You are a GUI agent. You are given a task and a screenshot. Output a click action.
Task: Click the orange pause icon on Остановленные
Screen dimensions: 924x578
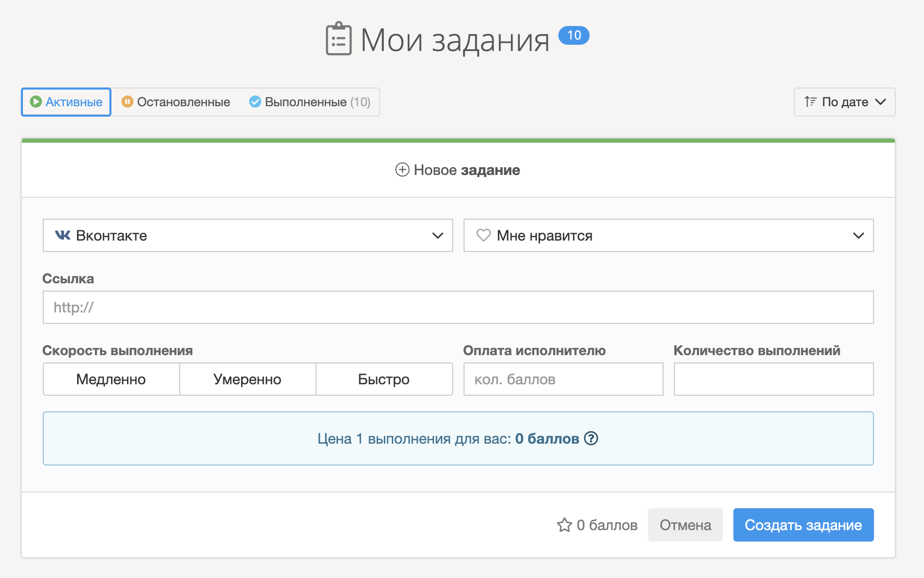click(x=128, y=102)
